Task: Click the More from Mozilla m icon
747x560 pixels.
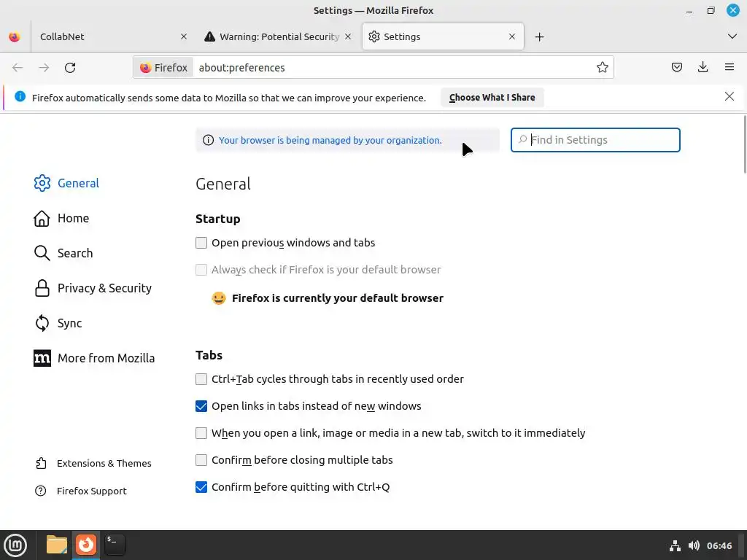Action: point(42,358)
